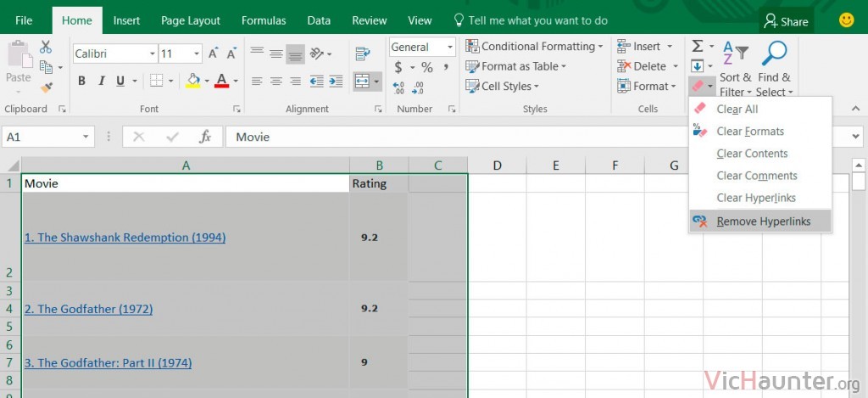Expand Conditional Formatting menu
This screenshot has width=868, height=398.
534,47
